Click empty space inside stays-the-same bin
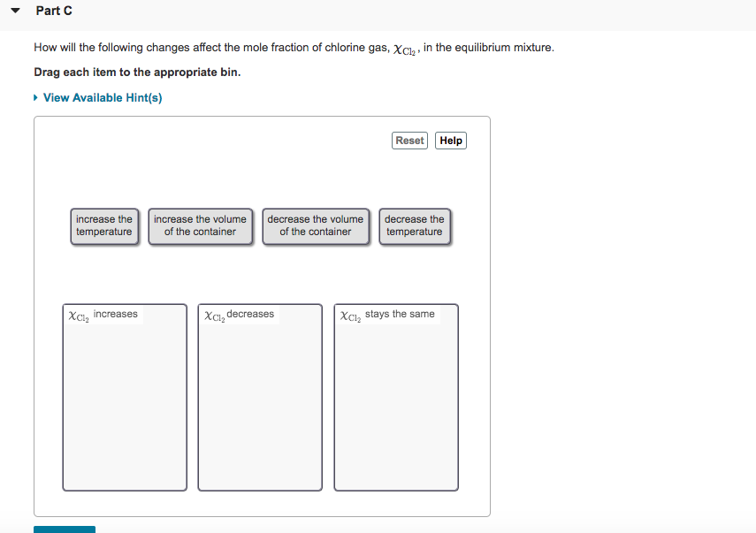The height and width of the screenshot is (533, 756). tap(396, 407)
